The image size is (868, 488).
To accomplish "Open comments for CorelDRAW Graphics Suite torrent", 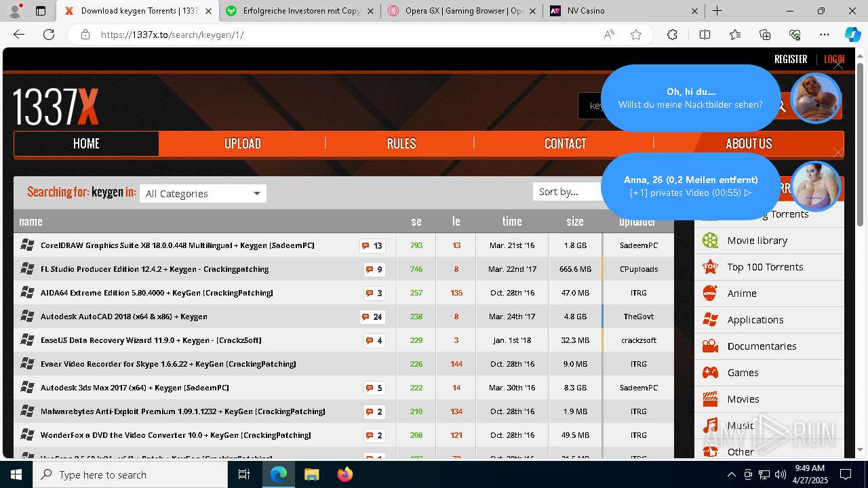I will tap(372, 245).
